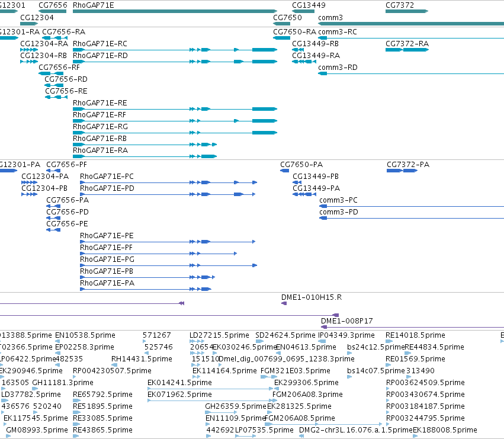The width and height of the screenshot is (504, 439).
Task: Select protein CG13449-PB
Action: click(297, 182)
